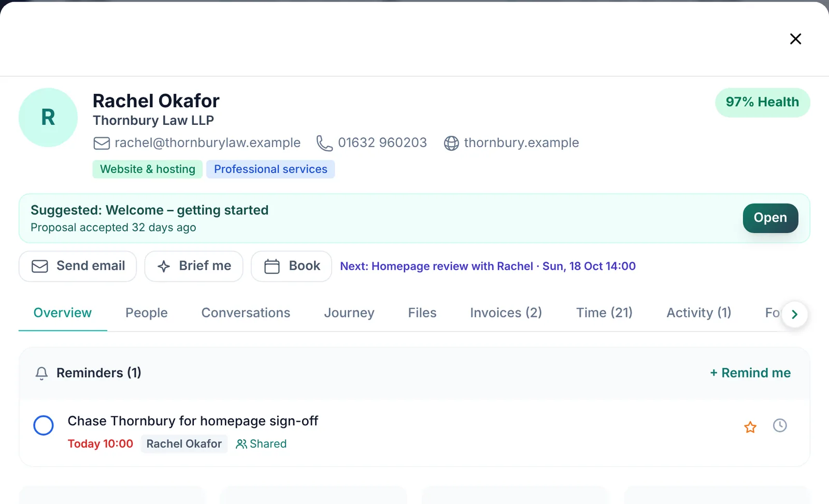
Task: Close the contact panel with the X
Action: (795, 39)
